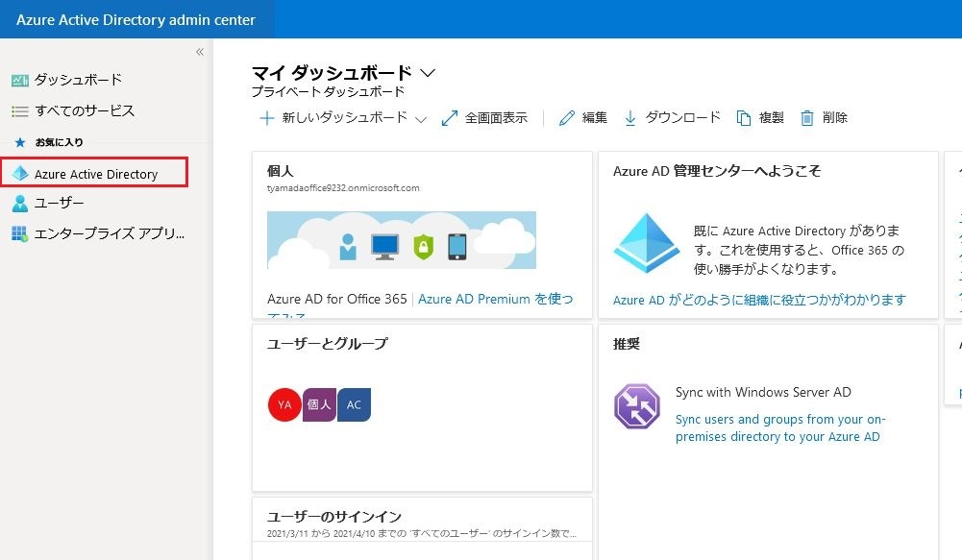Click the ダッシュボード chart icon in the sidebar
The image size is (962, 560).
[19, 81]
